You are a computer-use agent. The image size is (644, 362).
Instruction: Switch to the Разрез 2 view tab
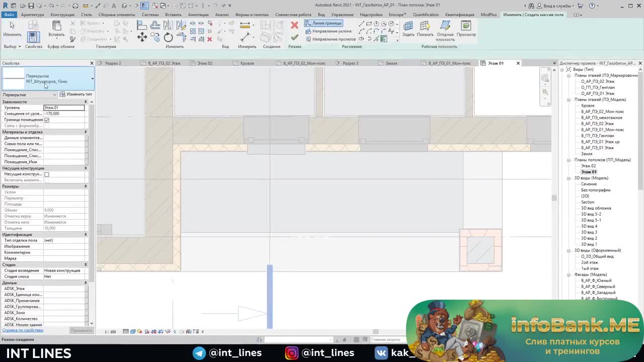point(113,63)
